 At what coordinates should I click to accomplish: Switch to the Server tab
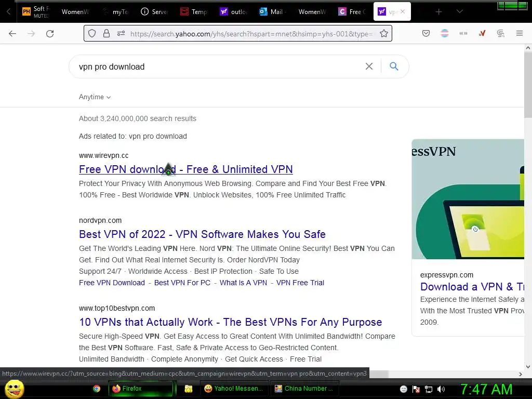click(x=154, y=11)
